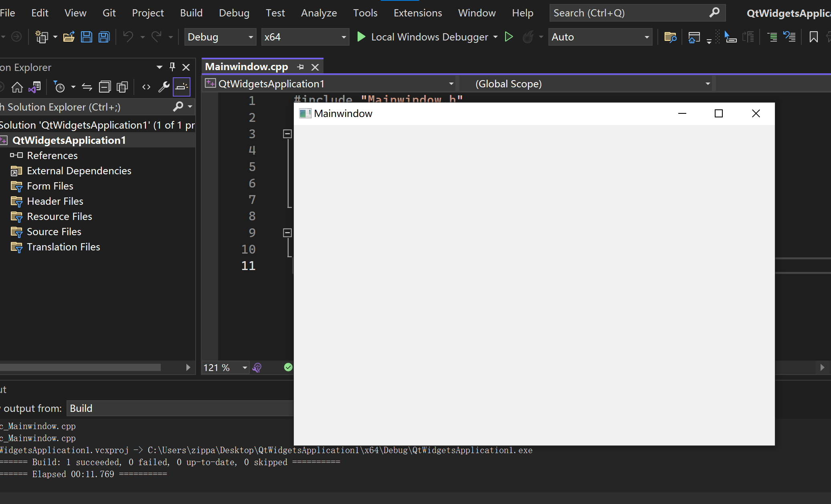Click the Search (Ctrl+Q) input box
Viewport: 831px width, 504px height.
629,13
